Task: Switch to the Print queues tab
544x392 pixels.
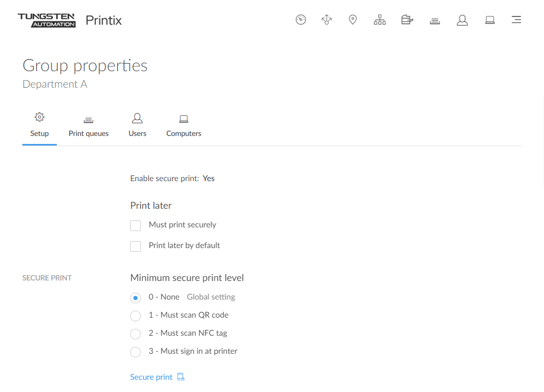Action: click(x=89, y=126)
